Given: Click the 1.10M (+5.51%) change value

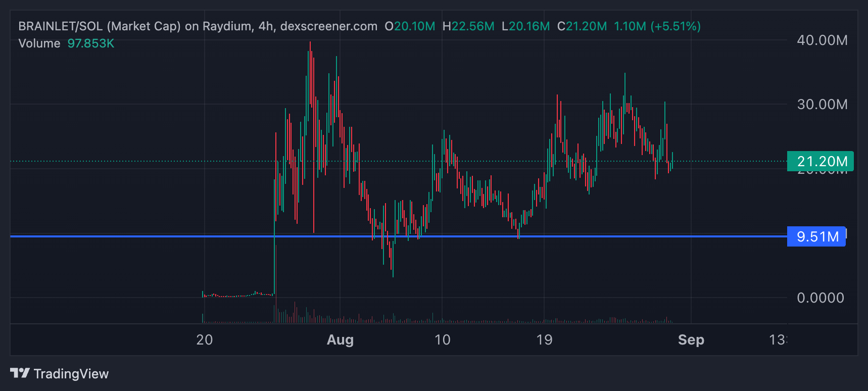Looking at the screenshot, I should tap(657, 26).
